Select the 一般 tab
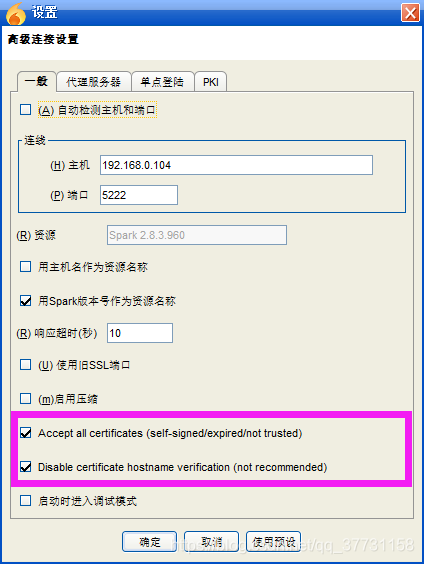This screenshot has height=564, width=424. point(36,81)
